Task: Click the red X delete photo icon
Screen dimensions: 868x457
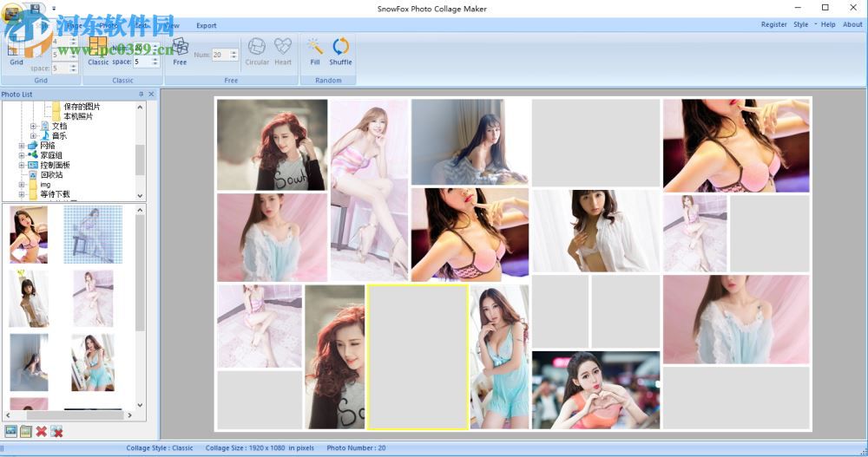Action: pyautogui.click(x=41, y=431)
